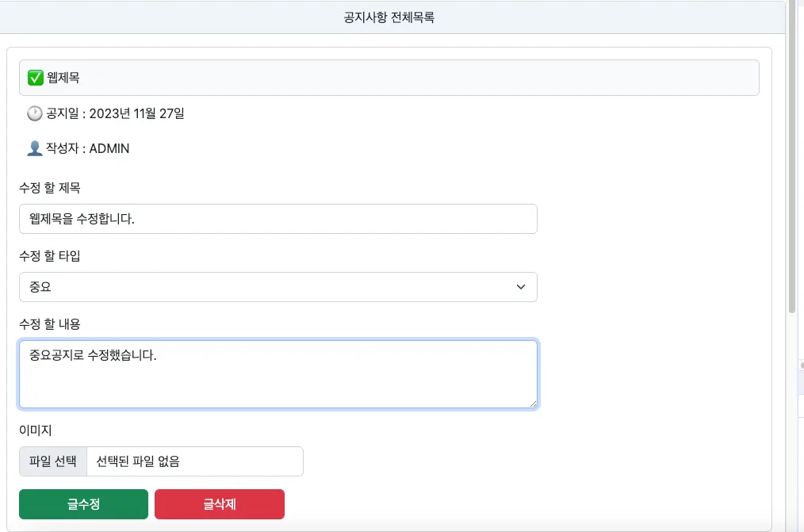Click the clock icon next to 공지일

click(35, 113)
